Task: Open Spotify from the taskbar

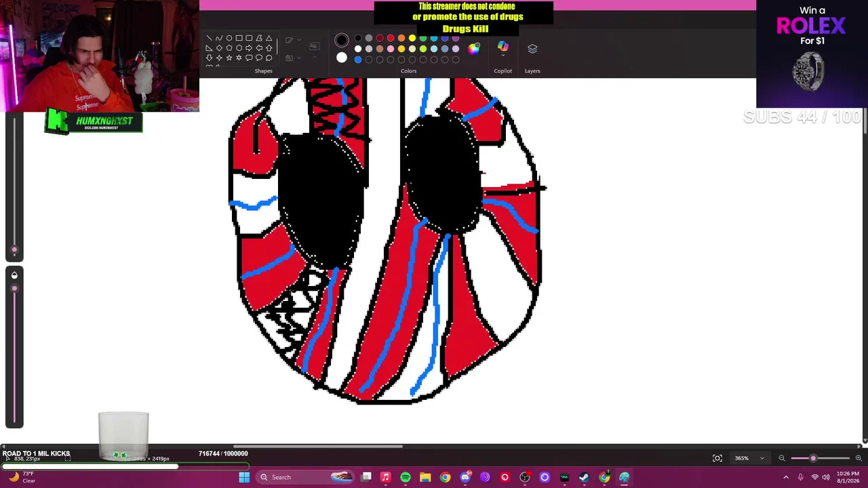Action: (x=406, y=477)
